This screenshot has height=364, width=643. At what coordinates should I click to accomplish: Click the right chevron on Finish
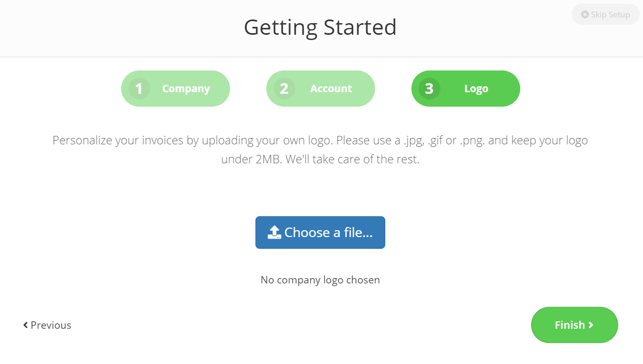click(591, 325)
